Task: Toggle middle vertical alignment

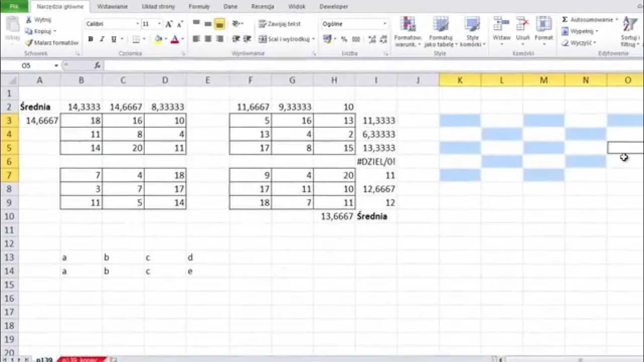Action: coord(208,24)
